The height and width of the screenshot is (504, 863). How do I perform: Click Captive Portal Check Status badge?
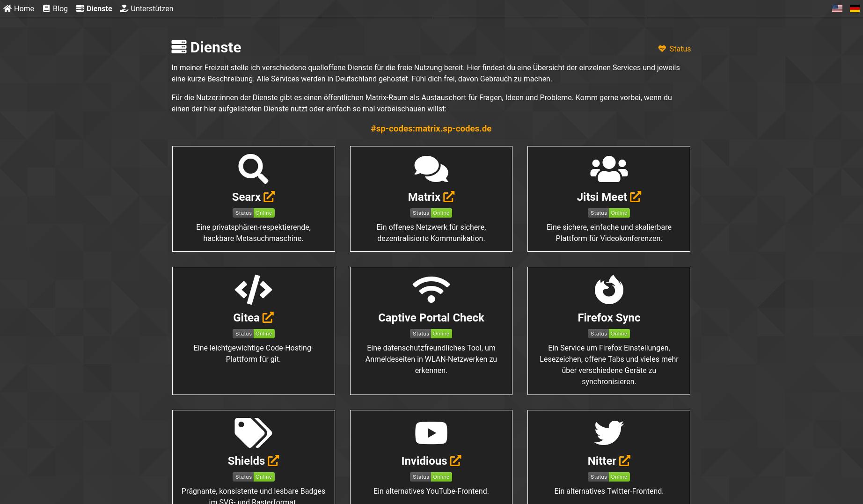click(x=431, y=334)
